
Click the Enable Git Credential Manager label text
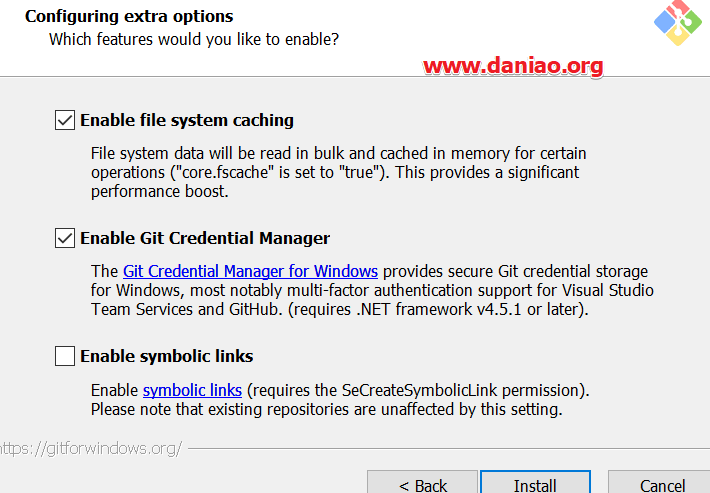coord(205,238)
